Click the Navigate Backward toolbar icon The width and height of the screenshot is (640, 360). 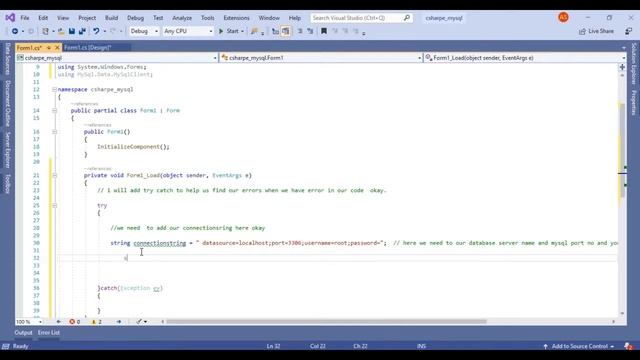coord(15,31)
